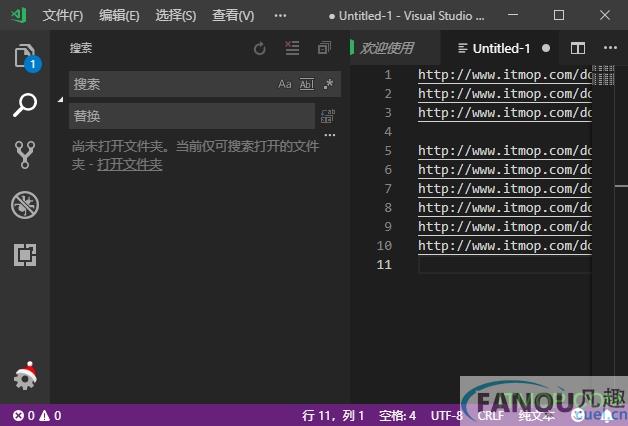
Task: Split the editor to the right
Action: point(578,48)
